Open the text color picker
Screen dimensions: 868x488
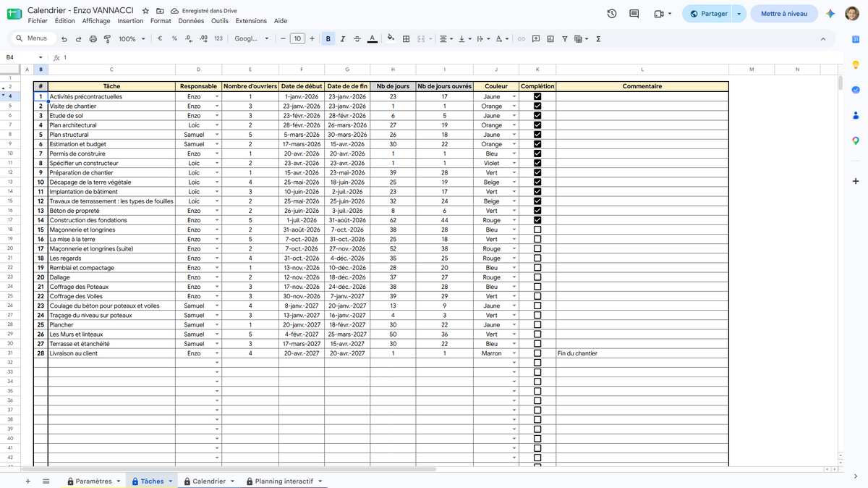[372, 39]
